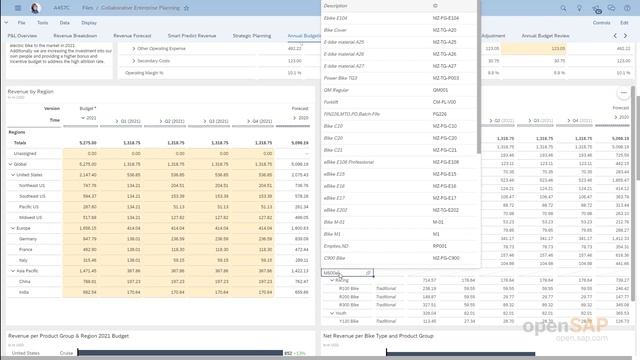Click the Controls button
Viewport: 640px width, 360px height.
pos(602,23)
